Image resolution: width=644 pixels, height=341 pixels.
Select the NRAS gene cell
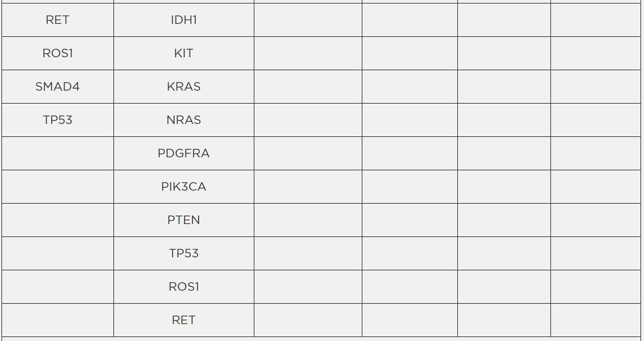coord(184,120)
